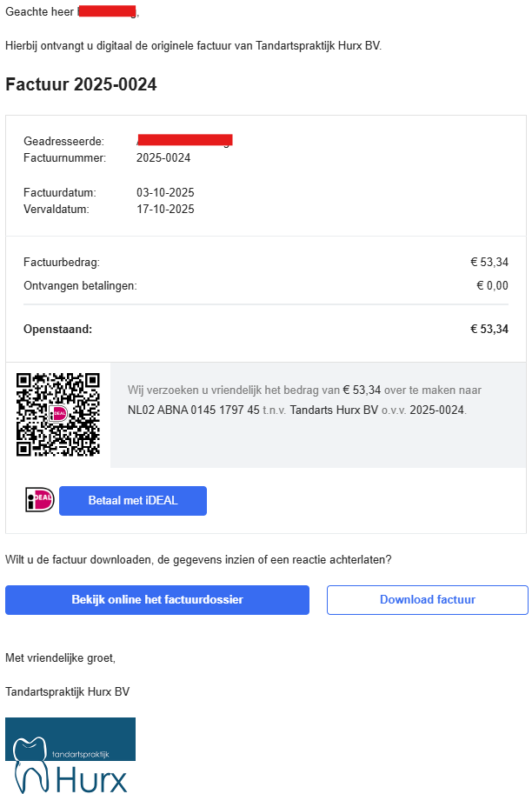Click Factuurnummer value 2025-0024
This screenshot has height=794, width=532.
[163, 157]
